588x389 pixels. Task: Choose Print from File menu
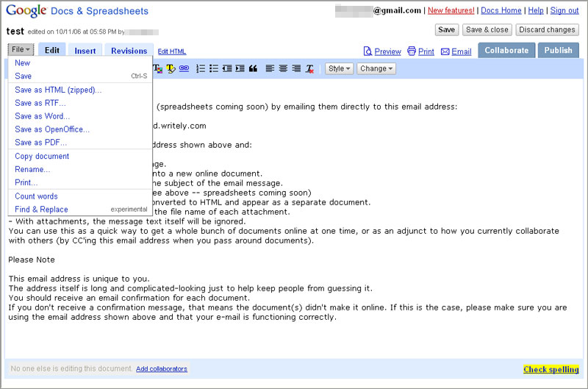pyautogui.click(x=80, y=182)
